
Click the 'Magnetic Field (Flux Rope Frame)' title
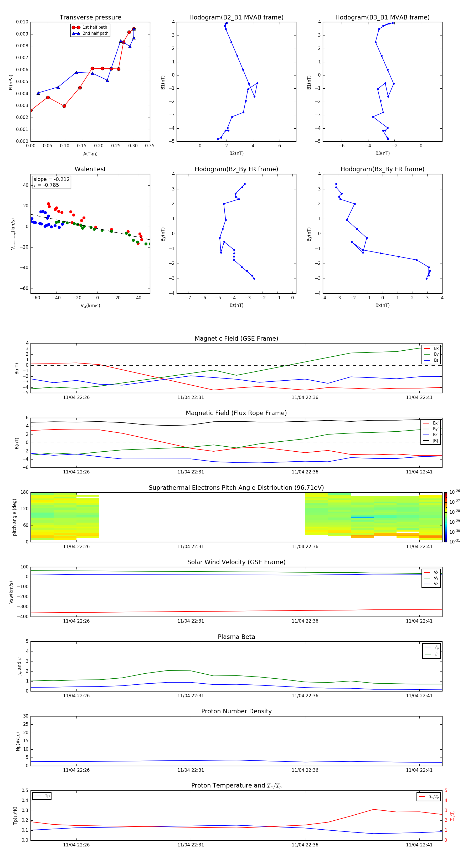pyautogui.click(x=236, y=413)
